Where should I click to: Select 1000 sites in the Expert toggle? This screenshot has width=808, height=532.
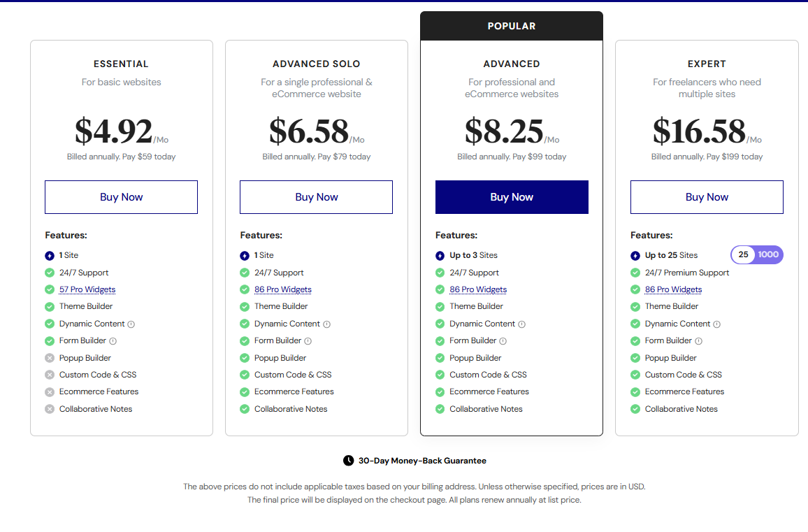point(768,254)
